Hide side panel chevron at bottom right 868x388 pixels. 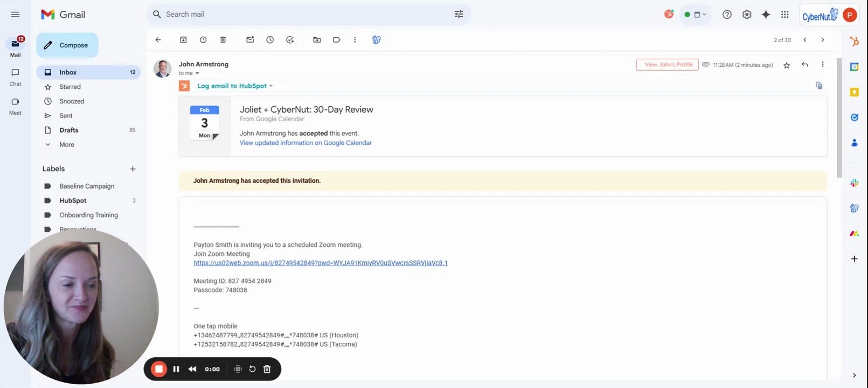[x=854, y=376]
